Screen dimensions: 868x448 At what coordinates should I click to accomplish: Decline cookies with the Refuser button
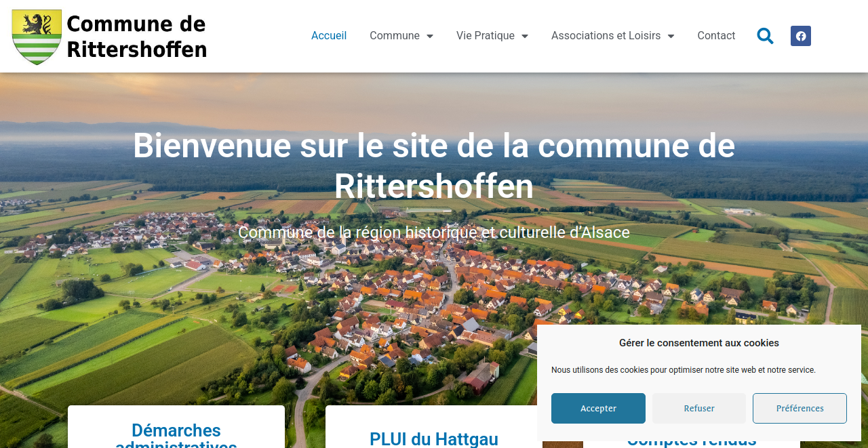tap(699, 408)
